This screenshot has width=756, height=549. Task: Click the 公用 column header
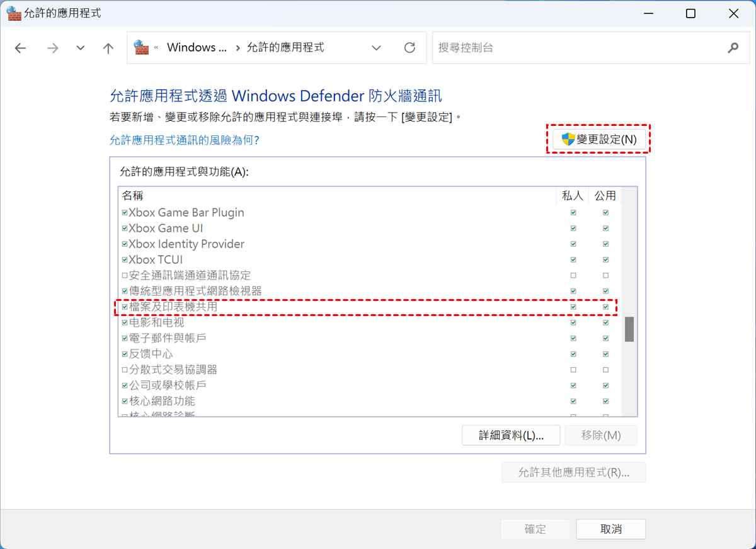(x=605, y=196)
